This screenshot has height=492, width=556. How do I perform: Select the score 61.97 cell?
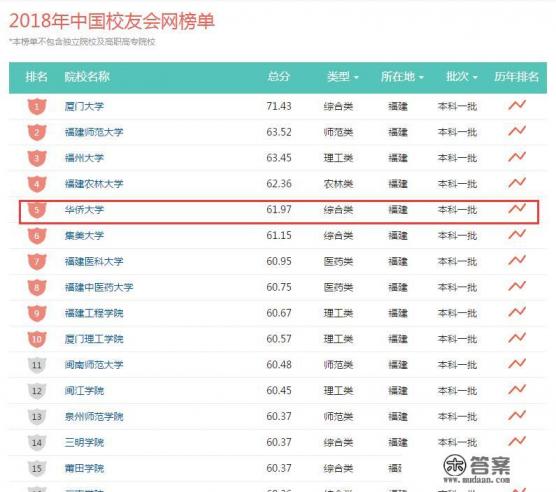click(x=279, y=210)
